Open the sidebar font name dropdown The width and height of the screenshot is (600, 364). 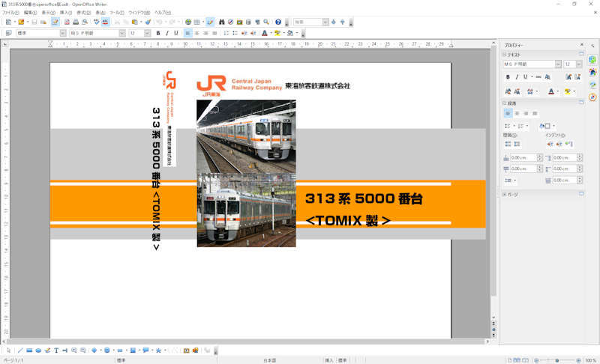(558, 64)
